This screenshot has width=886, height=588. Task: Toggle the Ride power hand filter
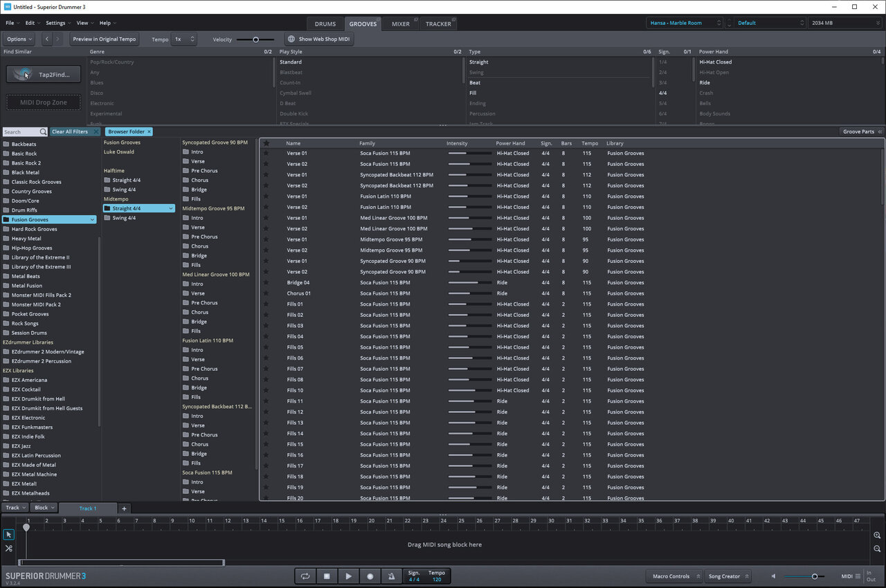705,83
